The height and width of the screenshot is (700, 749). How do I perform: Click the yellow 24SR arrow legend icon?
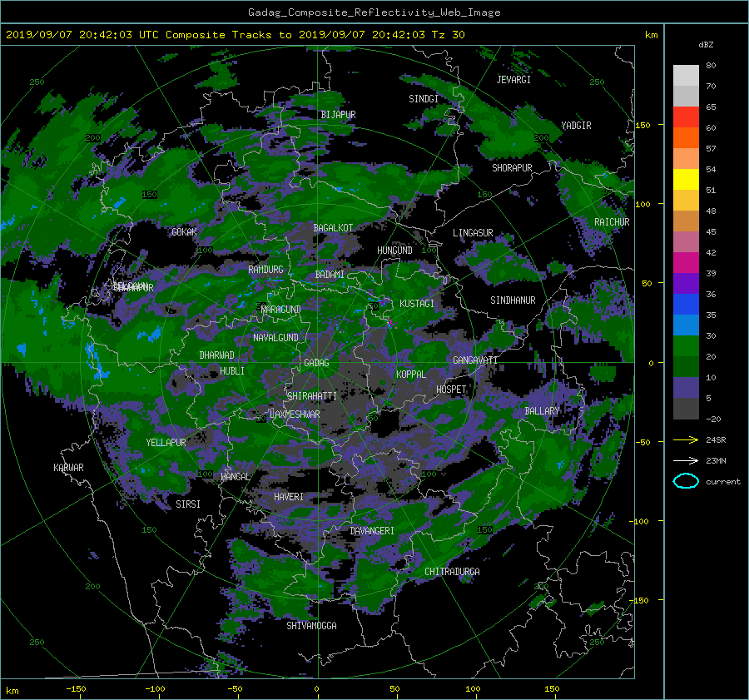[x=686, y=440]
